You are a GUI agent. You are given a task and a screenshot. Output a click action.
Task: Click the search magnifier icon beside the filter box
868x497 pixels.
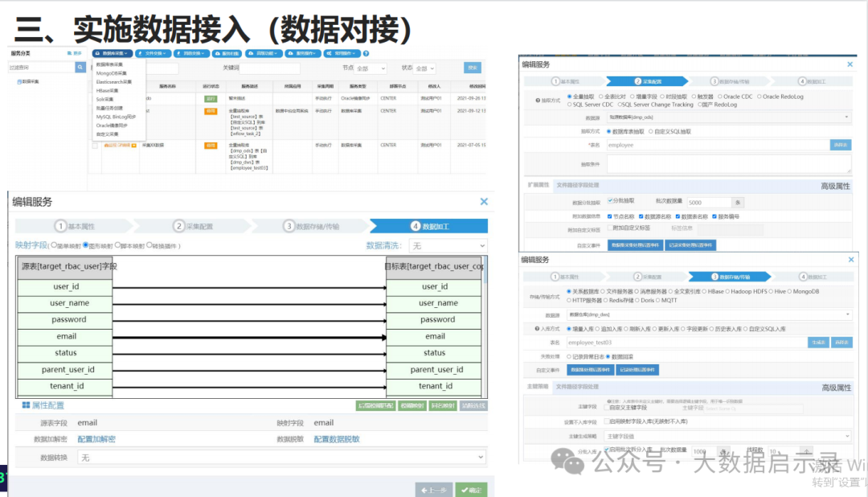[x=80, y=67]
